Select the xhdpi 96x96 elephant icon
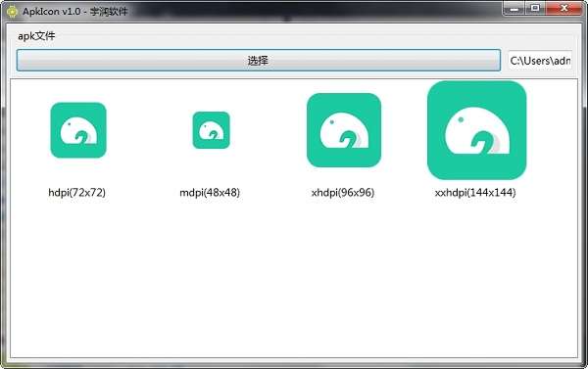 [344, 130]
